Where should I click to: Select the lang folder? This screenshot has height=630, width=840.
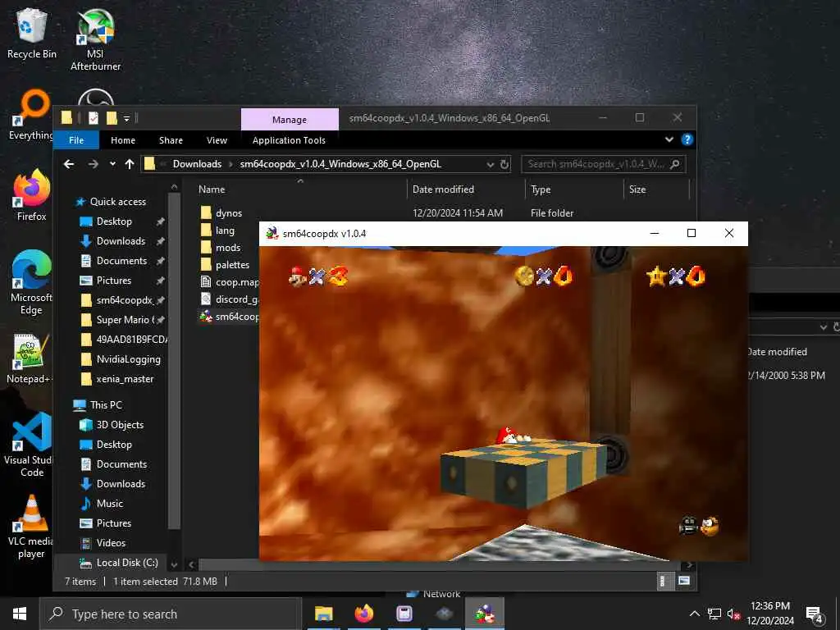pos(217,231)
